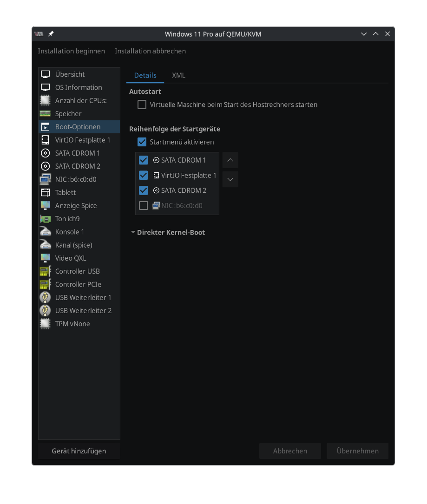Select VirtIO Festplatte 1 label in boot list

click(189, 175)
